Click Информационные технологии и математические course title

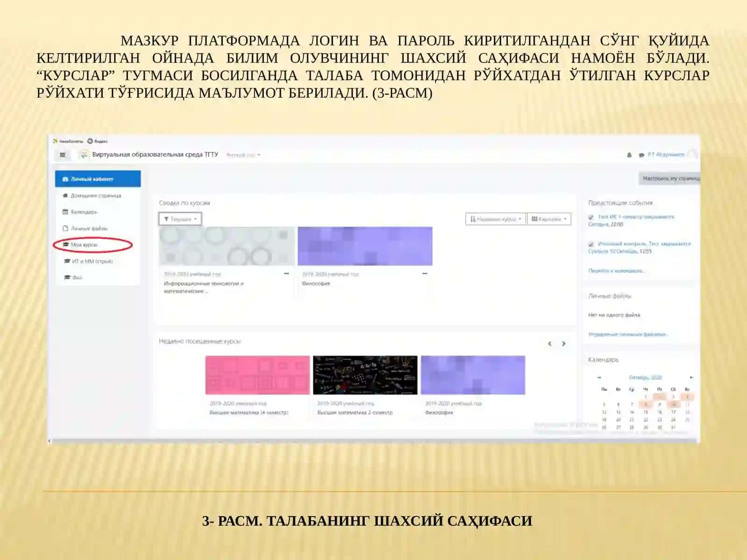click(204, 287)
